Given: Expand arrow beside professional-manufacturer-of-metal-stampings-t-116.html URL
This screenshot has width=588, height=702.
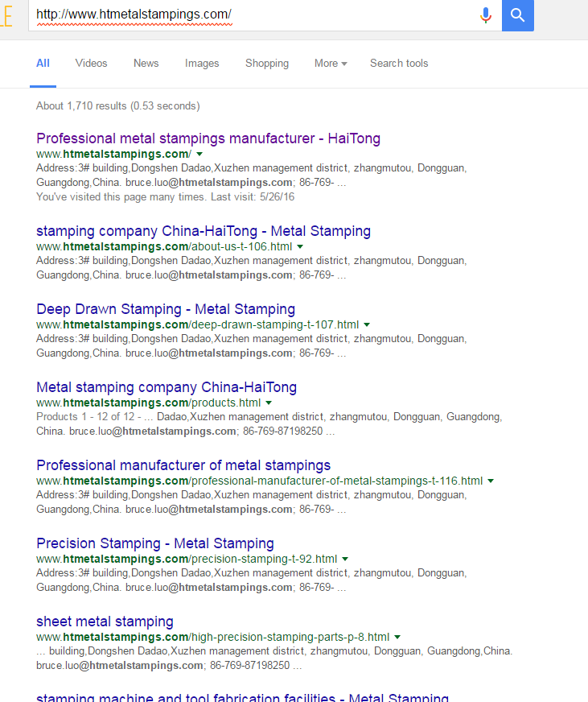Looking at the screenshot, I should [491, 481].
